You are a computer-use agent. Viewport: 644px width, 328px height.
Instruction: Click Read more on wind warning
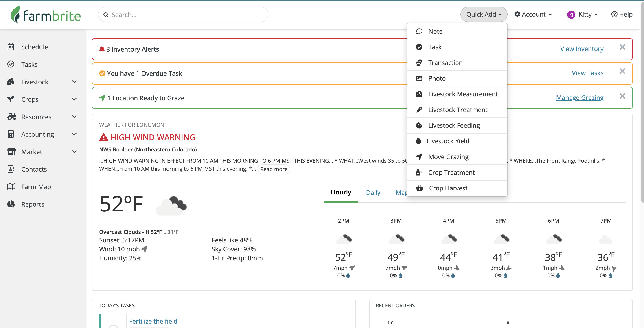tap(274, 169)
